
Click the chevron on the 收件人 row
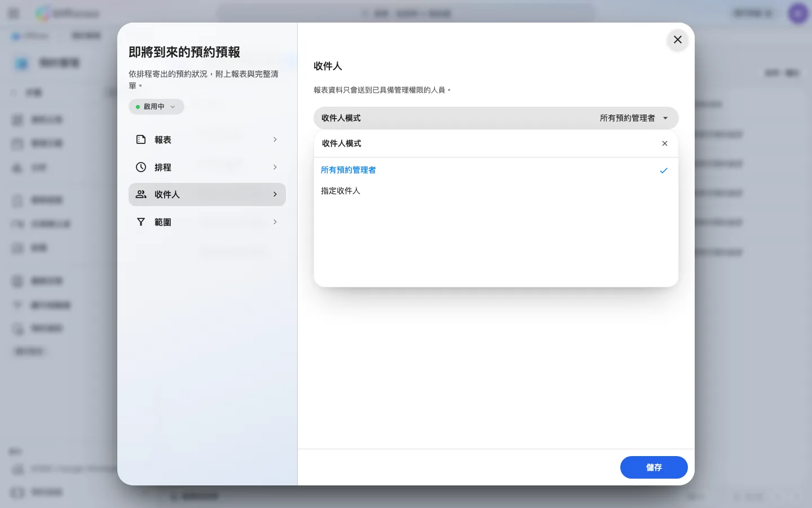[275, 194]
